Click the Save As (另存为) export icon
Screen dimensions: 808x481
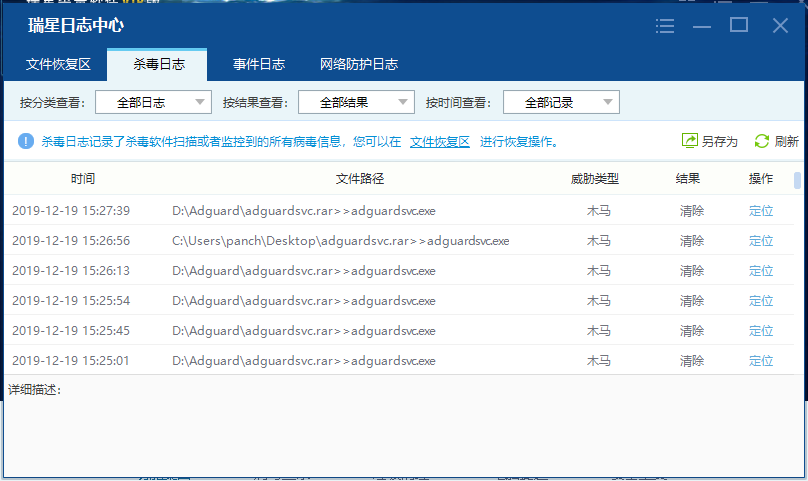tap(689, 141)
